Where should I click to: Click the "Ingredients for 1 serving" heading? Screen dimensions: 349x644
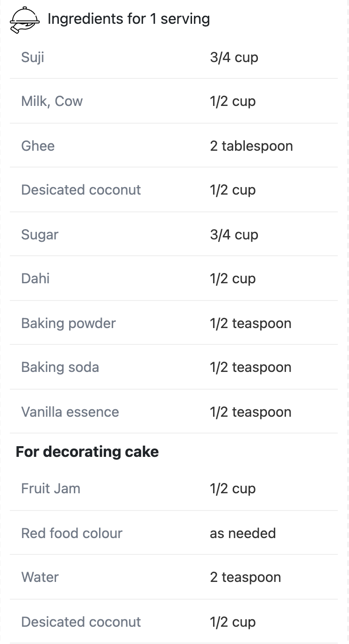click(128, 19)
